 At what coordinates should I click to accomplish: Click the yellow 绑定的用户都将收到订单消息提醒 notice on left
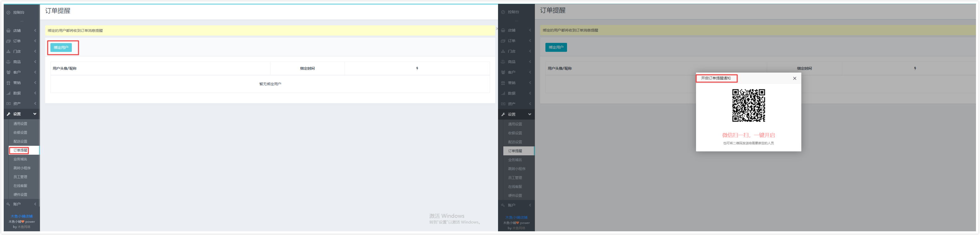click(x=270, y=31)
